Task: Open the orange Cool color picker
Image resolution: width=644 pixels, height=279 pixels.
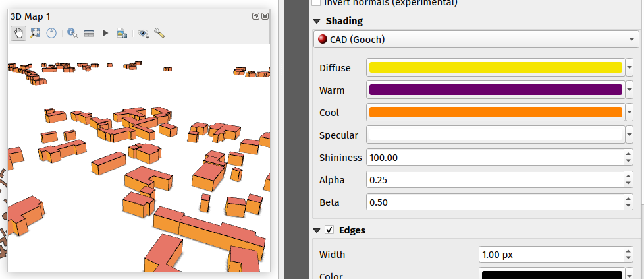Action: click(496, 112)
